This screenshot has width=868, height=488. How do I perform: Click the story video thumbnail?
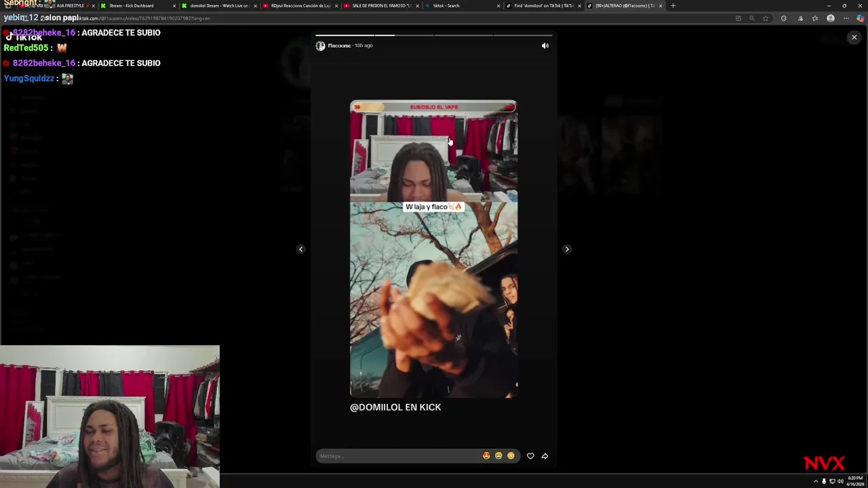tap(433, 249)
